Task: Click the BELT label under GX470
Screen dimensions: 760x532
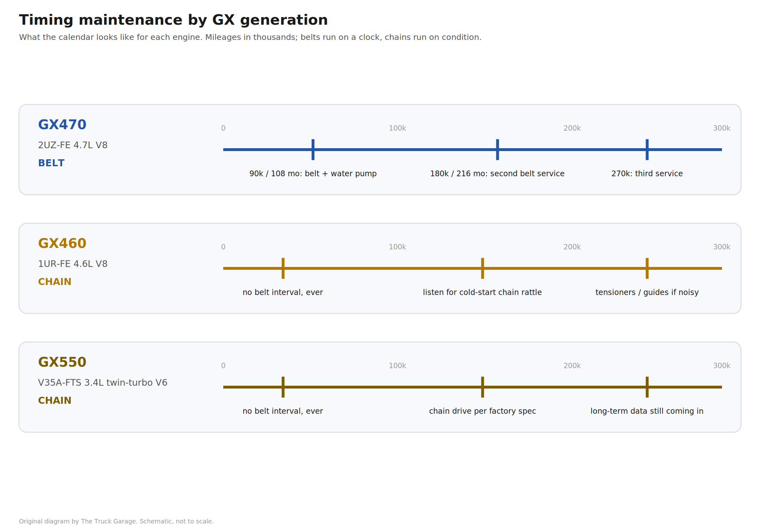Action: point(51,163)
